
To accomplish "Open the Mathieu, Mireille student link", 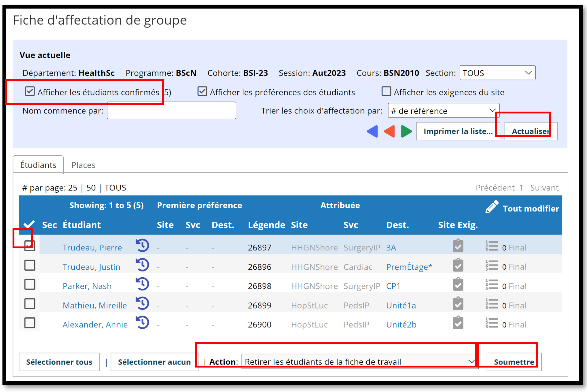I will tap(95, 305).
